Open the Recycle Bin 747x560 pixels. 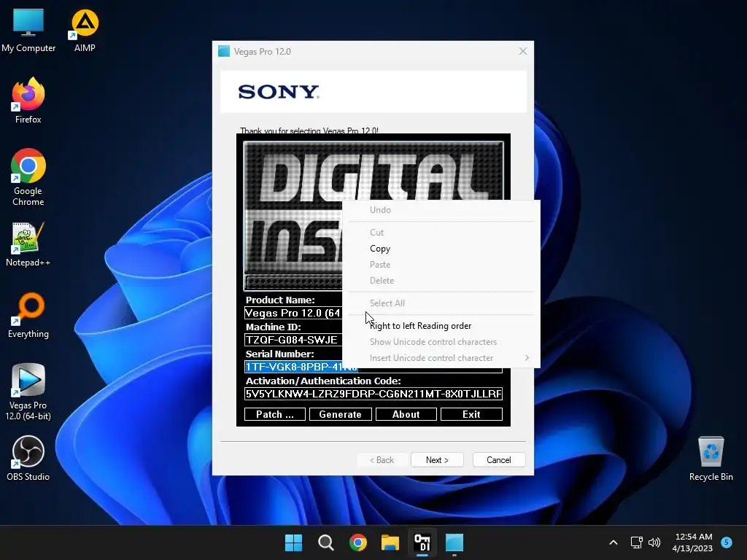(x=711, y=459)
